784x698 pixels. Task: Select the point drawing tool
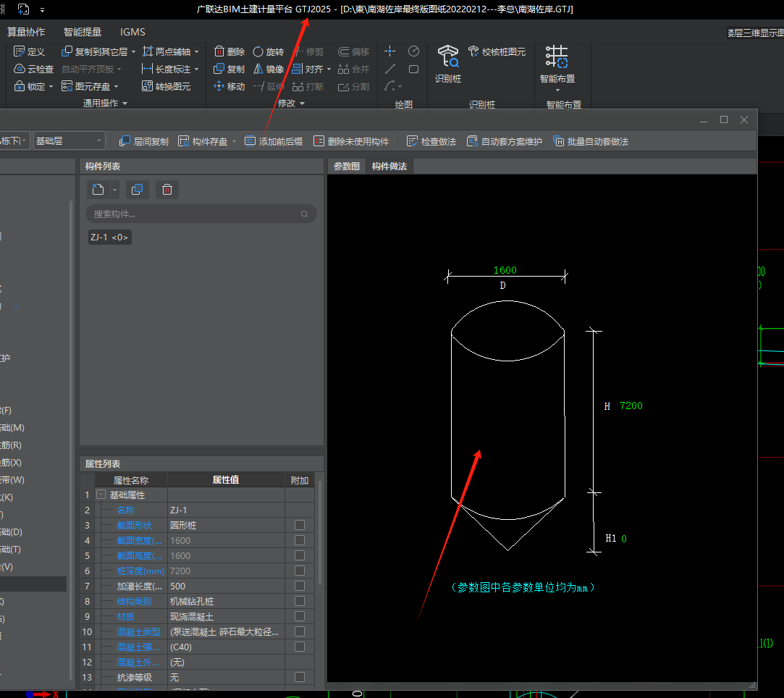390,51
